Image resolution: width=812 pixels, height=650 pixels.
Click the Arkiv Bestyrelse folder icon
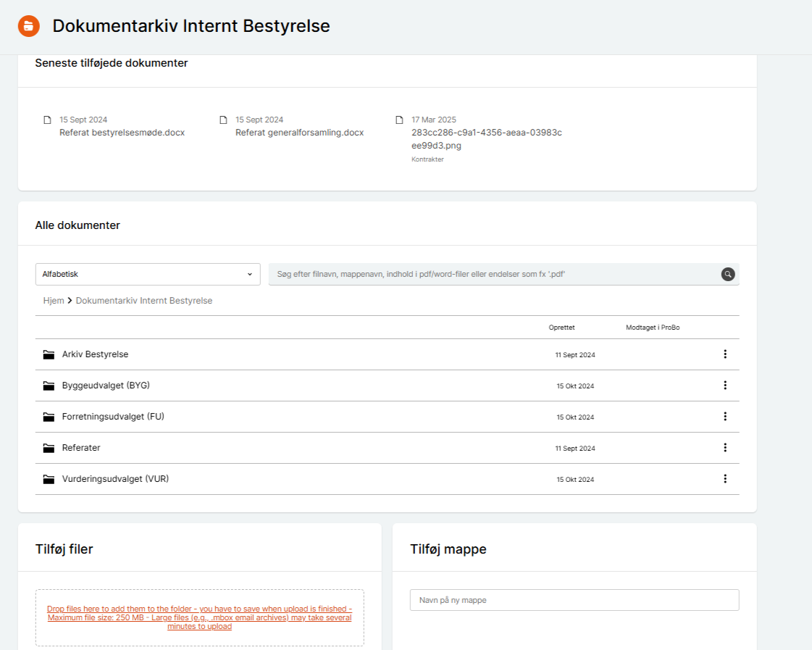49,354
